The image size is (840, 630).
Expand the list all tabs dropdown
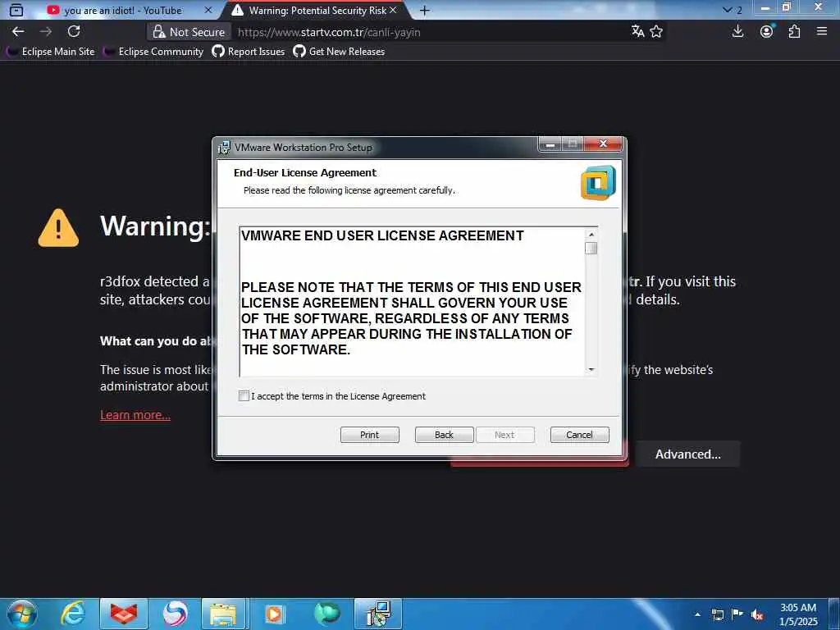tap(727, 10)
